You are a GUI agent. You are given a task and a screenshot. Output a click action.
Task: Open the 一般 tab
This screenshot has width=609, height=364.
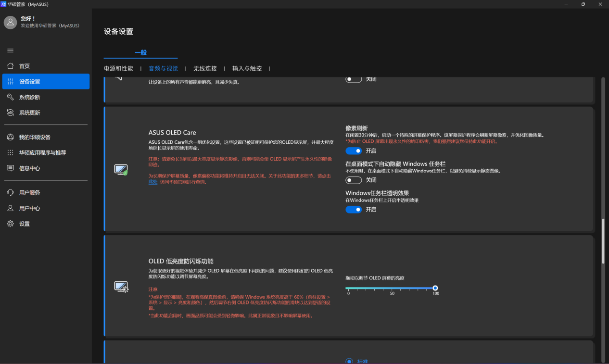click(x=140, y=52)
